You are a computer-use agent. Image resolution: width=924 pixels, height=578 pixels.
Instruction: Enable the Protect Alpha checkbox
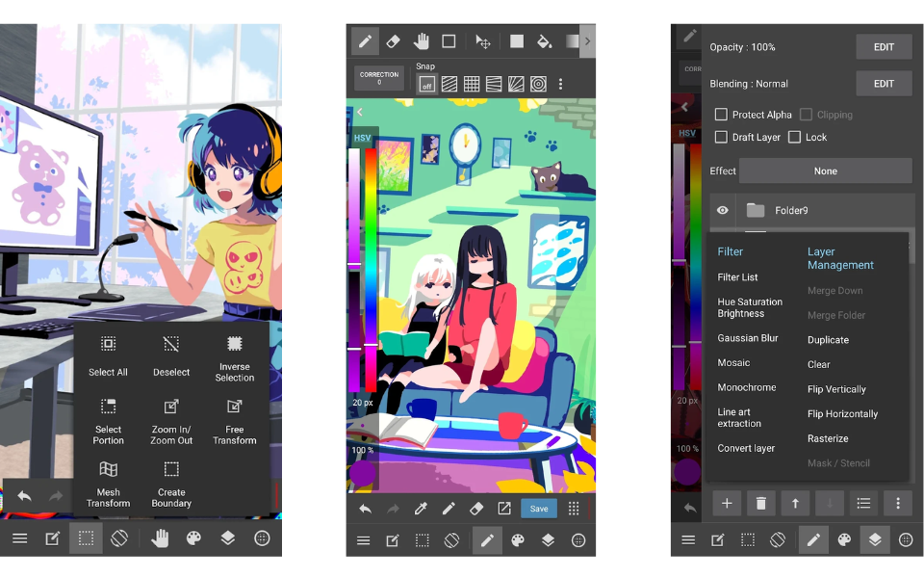[721, 114]
